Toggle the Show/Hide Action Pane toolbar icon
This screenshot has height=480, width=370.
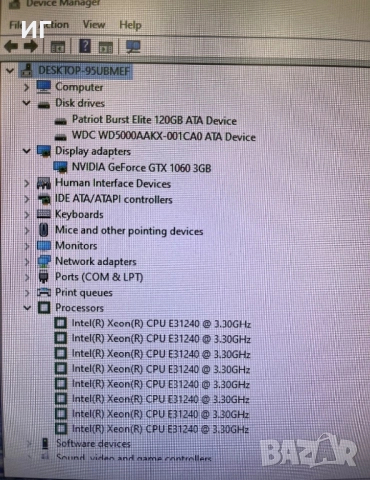(x=106, y=47)
